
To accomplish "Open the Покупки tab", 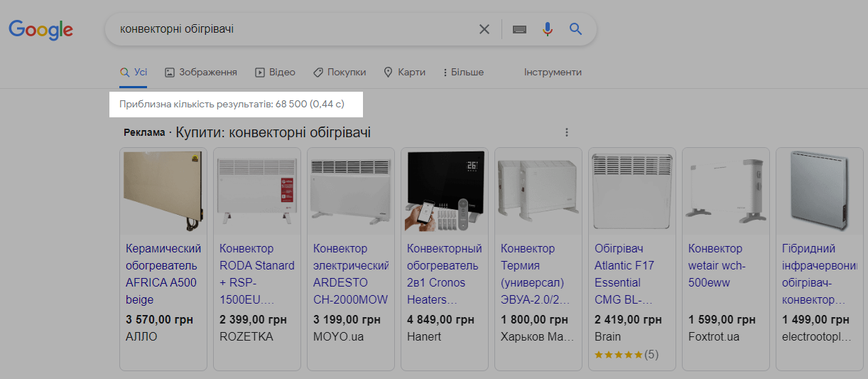I will (340, 72).
